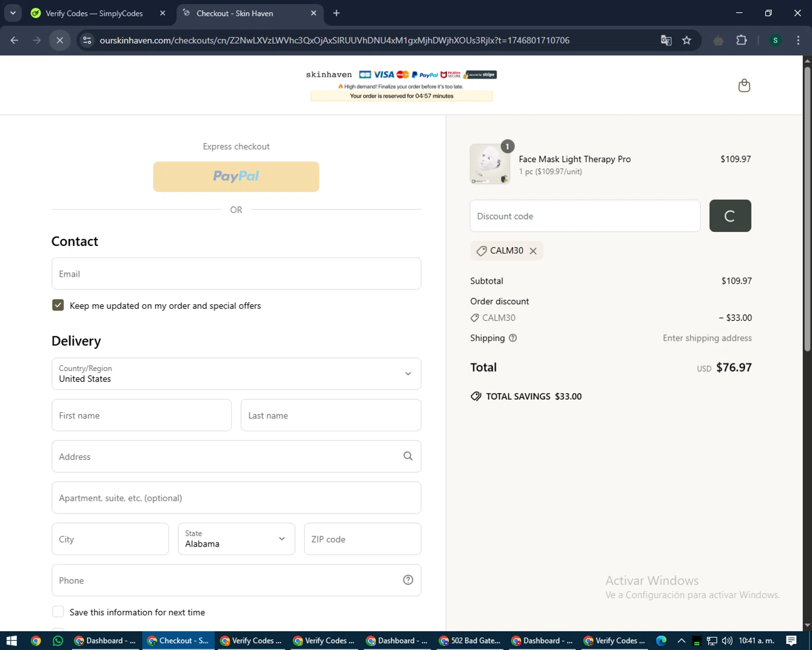The image size is (812, 650).
Task: Open the State dropdown showing Alabama
Action: [236, 539]
